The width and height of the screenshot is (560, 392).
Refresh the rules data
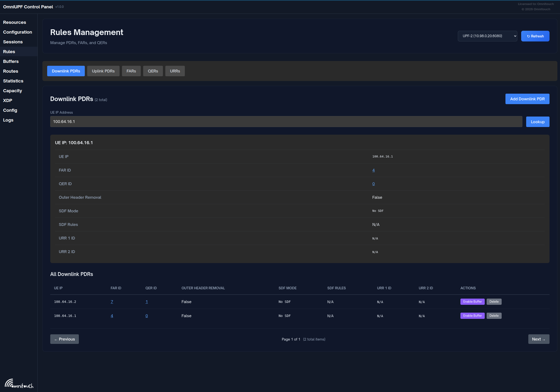pyautogui.click(x=535, y=36)
